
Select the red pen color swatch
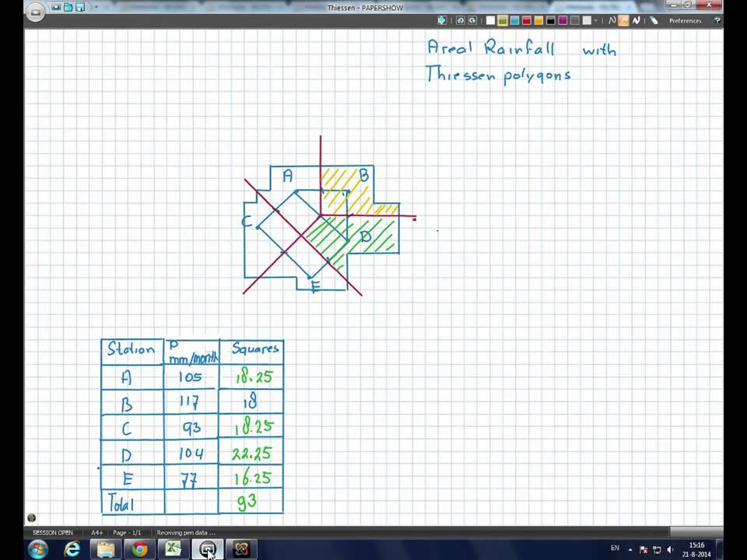pyautogui.click(x=527, y=20)
